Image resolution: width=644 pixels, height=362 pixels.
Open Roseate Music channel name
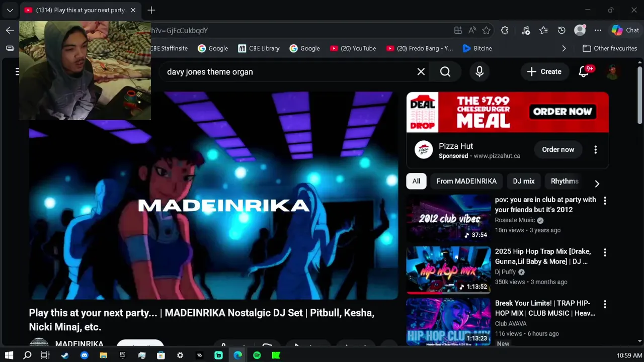(515, 220)
